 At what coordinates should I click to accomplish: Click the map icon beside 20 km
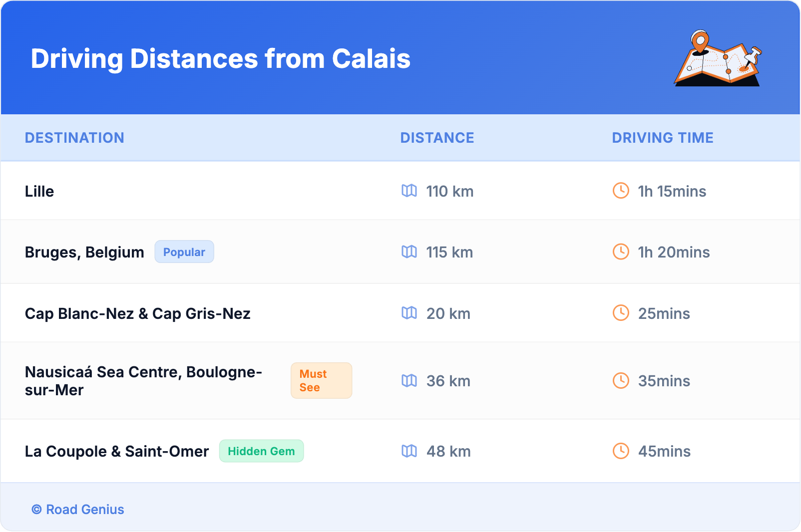click(x=409, y=313)
